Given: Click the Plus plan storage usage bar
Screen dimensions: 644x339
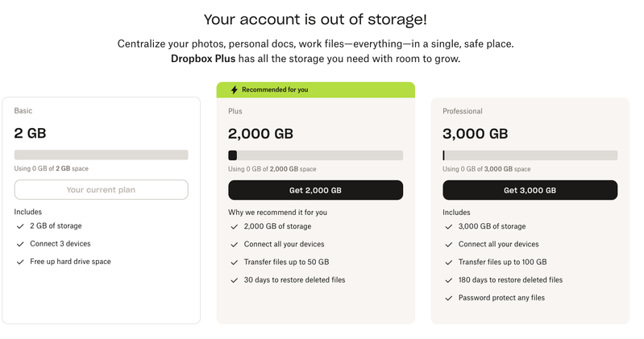Looking at the screenshot, I should coord(315,155).
